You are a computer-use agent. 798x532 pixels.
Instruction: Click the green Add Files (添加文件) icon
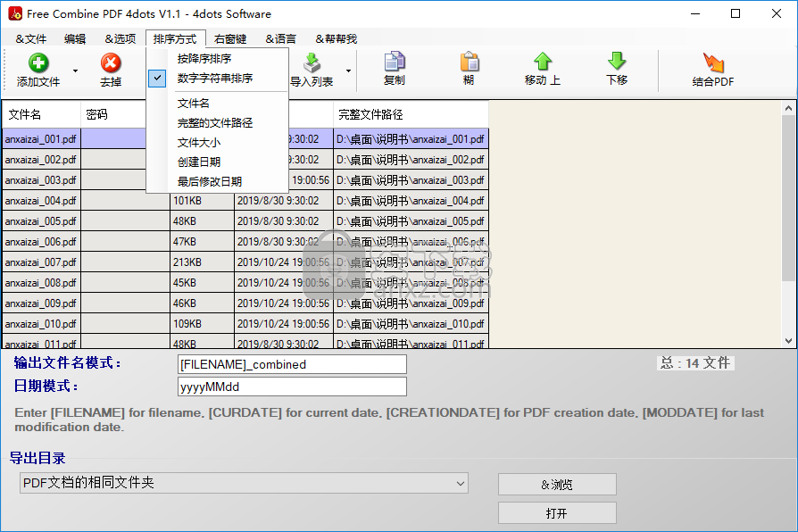pyautogui.click(x=38, y=63)
